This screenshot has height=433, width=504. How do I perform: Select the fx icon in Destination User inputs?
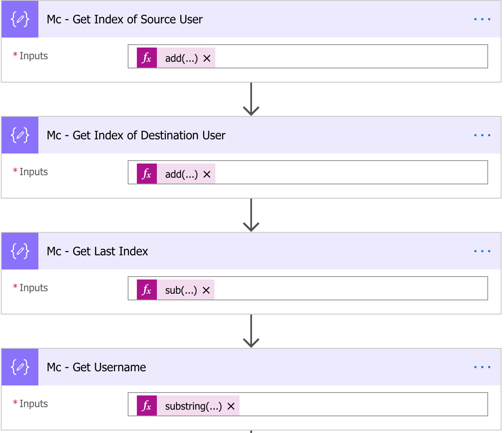coord(146,174)
